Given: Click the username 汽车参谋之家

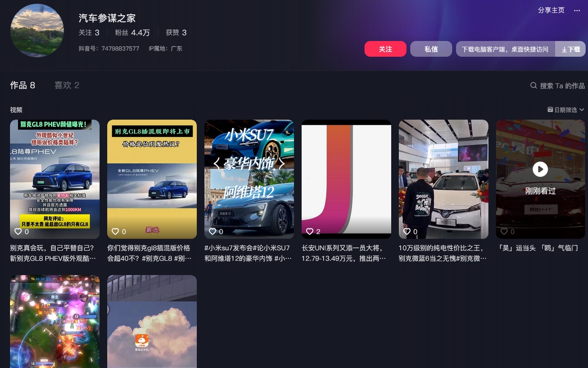Looking at the screenshot, I should click(x=107, y=18).
